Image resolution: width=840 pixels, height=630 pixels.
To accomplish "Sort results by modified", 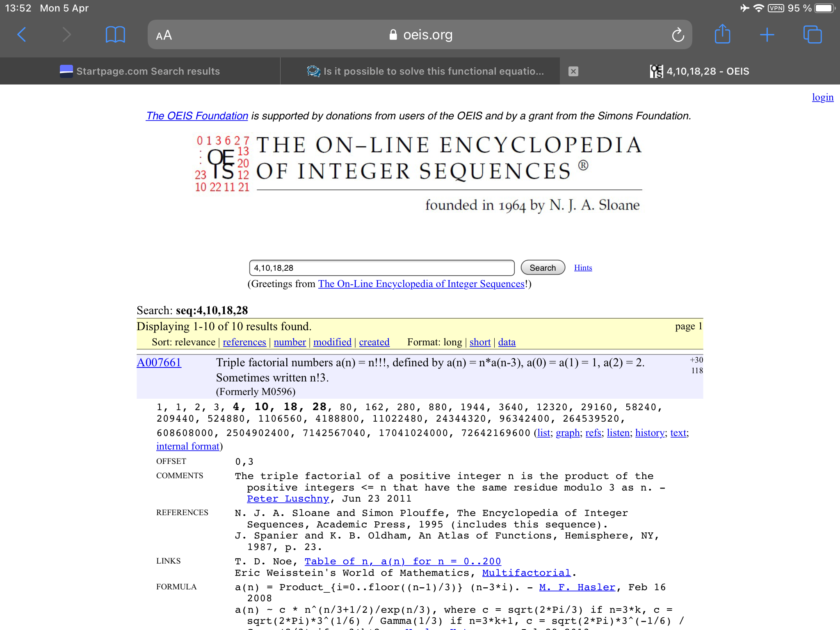I will pos(332,342).
